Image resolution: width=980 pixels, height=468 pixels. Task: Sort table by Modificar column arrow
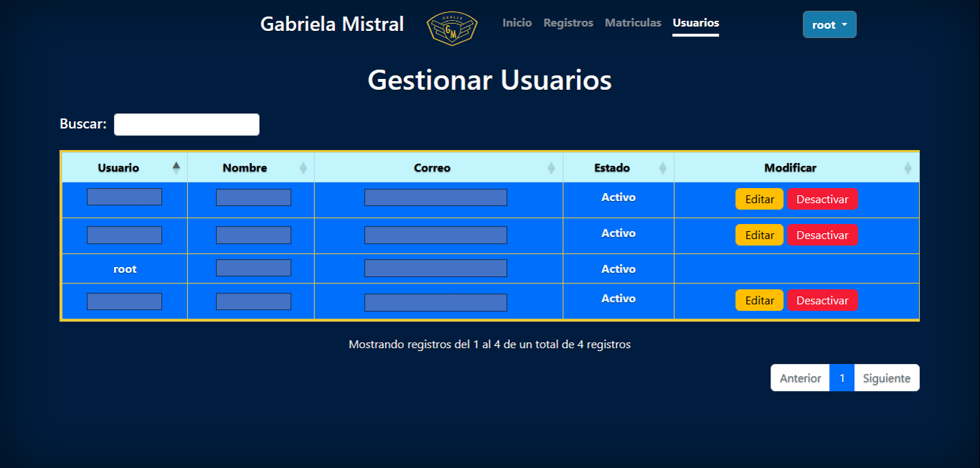[x=908, y=168]
